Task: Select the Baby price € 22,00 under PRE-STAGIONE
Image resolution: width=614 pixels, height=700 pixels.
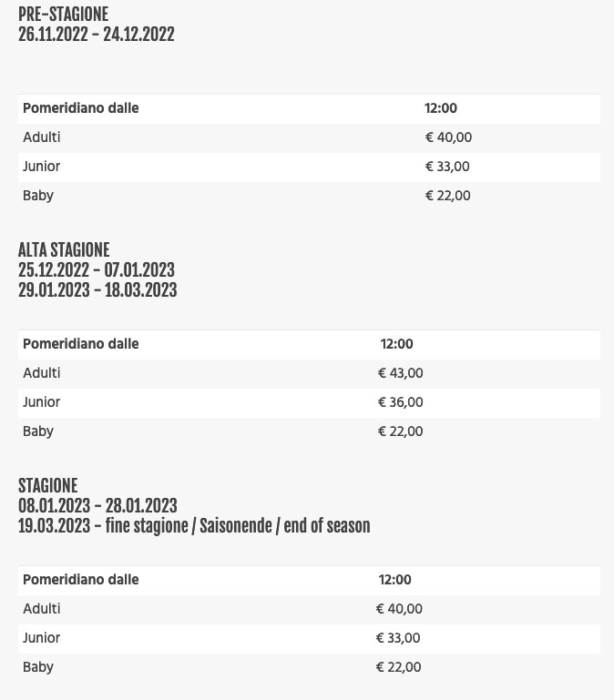Action: tap(447, 196)
